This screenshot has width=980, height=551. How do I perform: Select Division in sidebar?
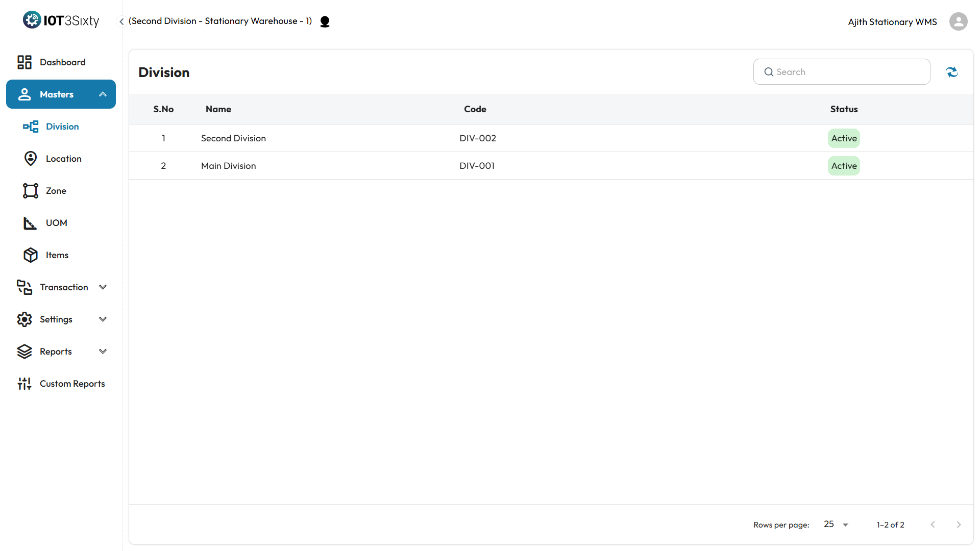[x=62, y=127]
